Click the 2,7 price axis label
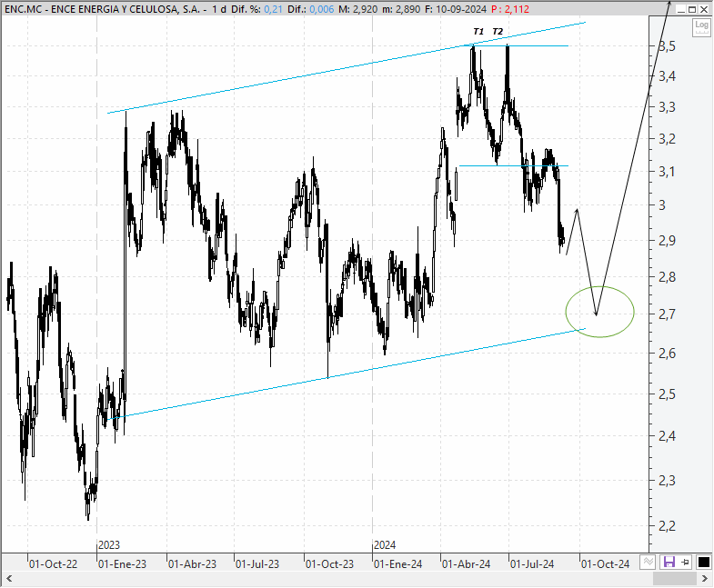This screenshot has width=714, height=588. tap(667, 314)
